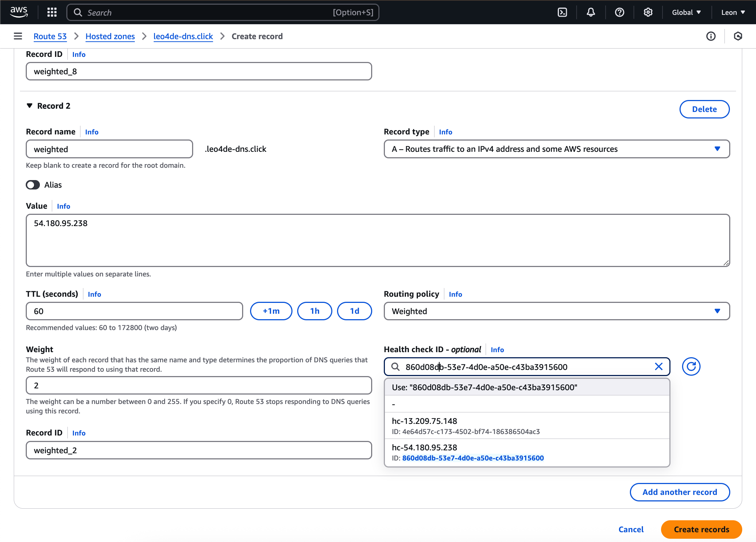Select hc-54.180.95.238 health check option
Screen dimensions: 756x542
coord(527,452)
